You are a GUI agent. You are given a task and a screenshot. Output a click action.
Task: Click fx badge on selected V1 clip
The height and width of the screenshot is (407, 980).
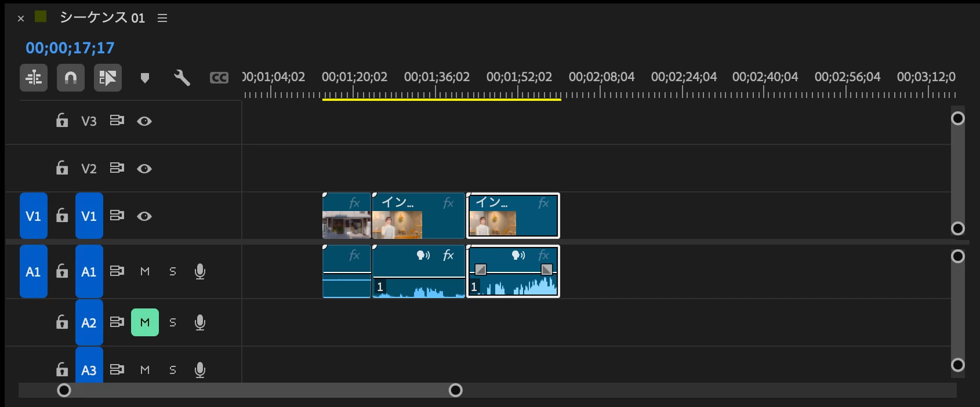pos(543,203)
